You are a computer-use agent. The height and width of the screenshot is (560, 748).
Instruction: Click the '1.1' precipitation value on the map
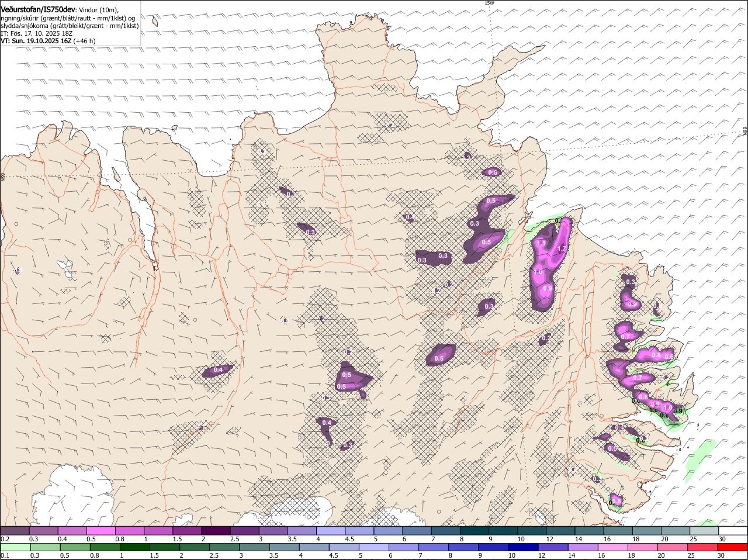click(x=541, y=243)
